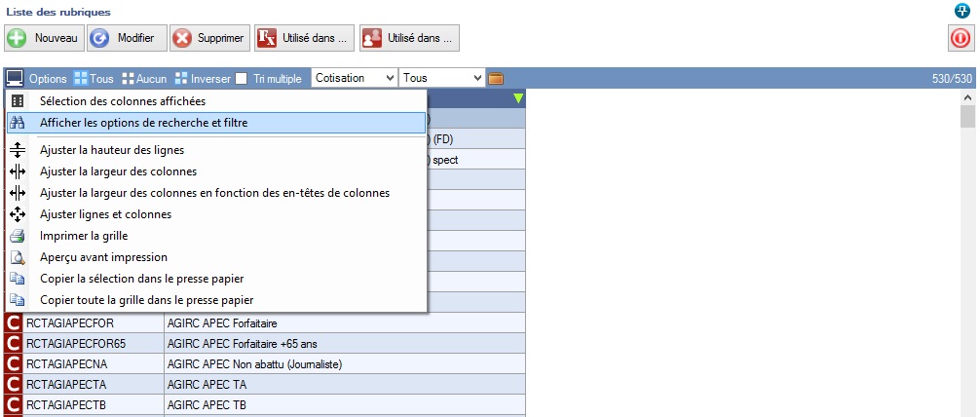Viewport: 980px width, 417px height.
Task: Click the green filter triangle in column header
Action: pos(518,97)
